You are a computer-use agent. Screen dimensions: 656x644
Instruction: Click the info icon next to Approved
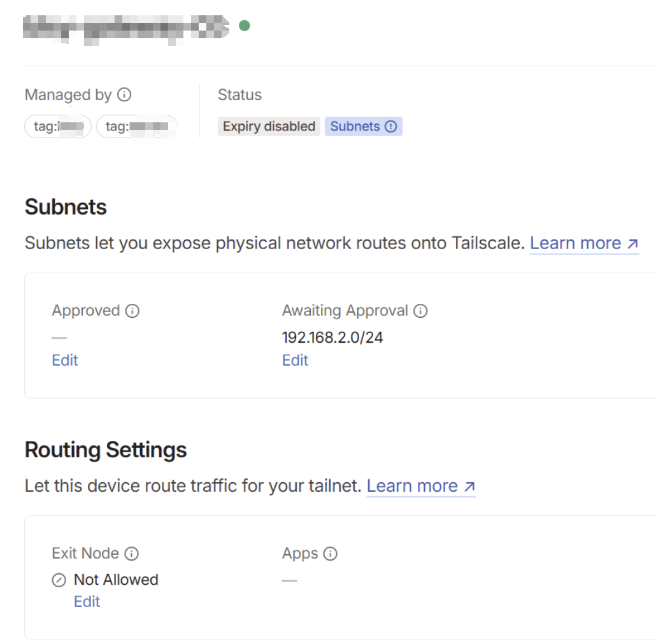click(132, 311)
